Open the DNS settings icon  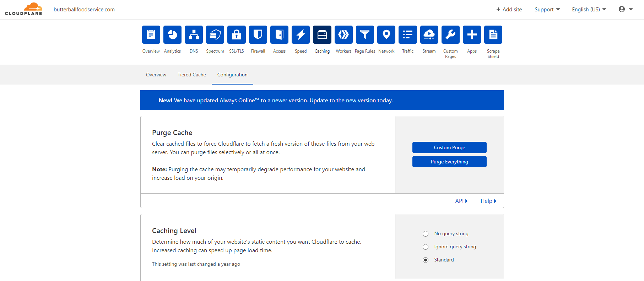[194, 35]
